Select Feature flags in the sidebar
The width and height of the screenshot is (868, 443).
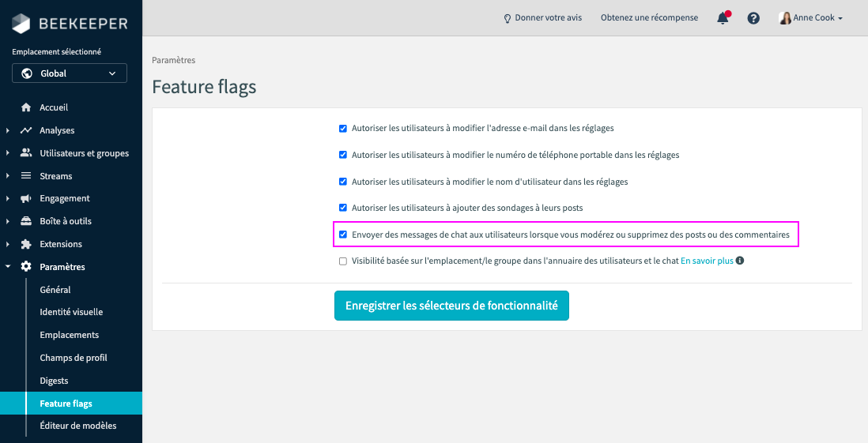pyautogui.click(x=71, y=404)
